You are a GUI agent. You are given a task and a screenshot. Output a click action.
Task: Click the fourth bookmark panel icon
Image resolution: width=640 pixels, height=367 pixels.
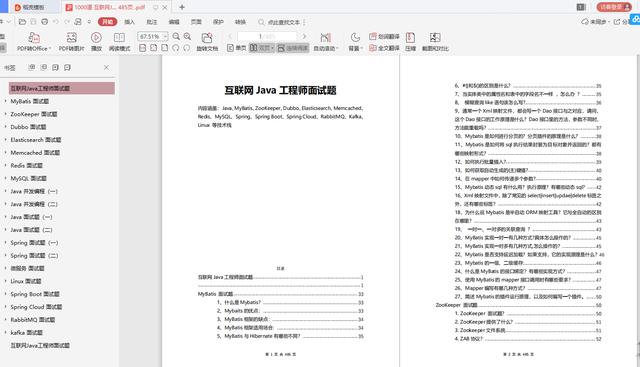67,67
